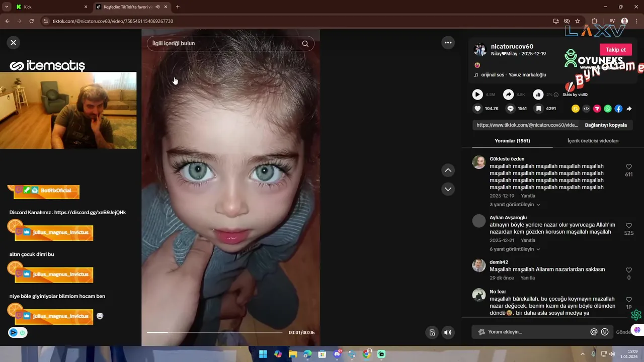
Task: Show hidden system tray icons
Action: coord(583,354)
